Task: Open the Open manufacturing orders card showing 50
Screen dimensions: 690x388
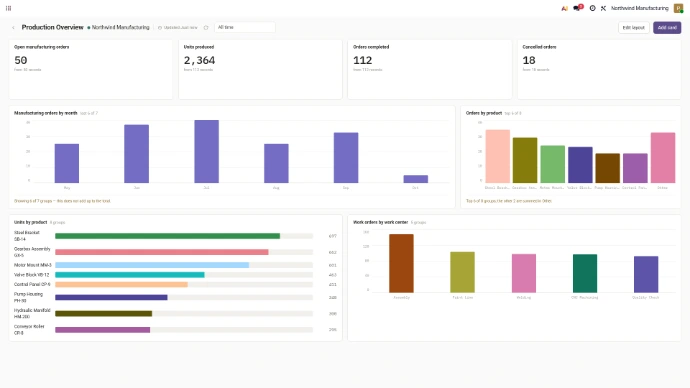Action: [91, 70]
